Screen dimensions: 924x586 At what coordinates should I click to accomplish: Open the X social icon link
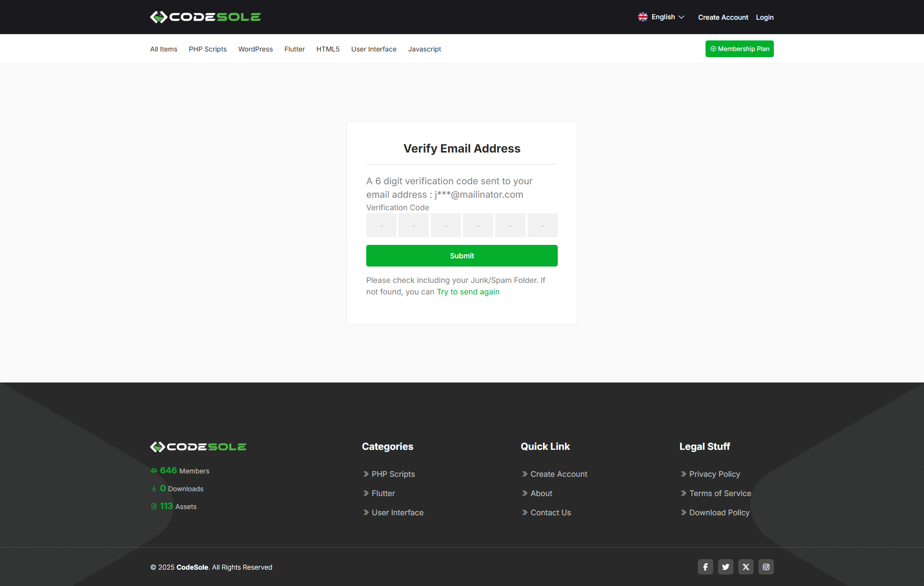coord(745,567)
